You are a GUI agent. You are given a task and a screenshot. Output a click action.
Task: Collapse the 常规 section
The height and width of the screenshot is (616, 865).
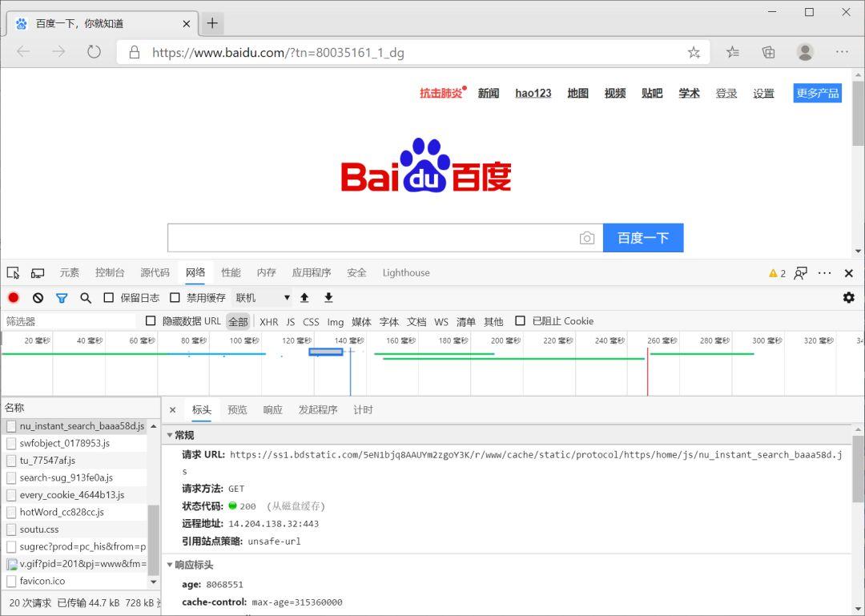click(x=170, y=435)
